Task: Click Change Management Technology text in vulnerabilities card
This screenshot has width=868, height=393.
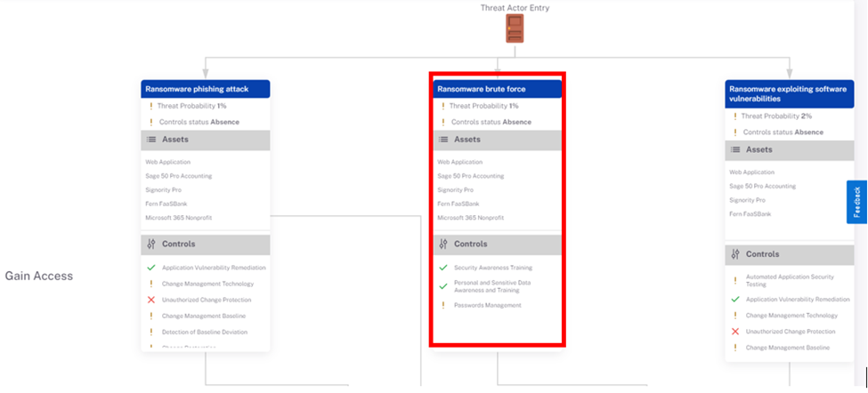Action: coord(791,316)
